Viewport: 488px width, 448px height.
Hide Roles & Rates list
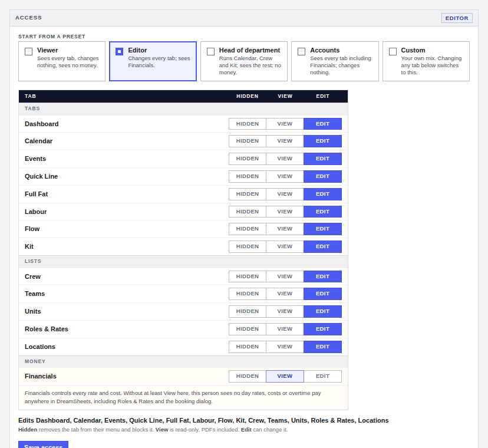point(248,329)
